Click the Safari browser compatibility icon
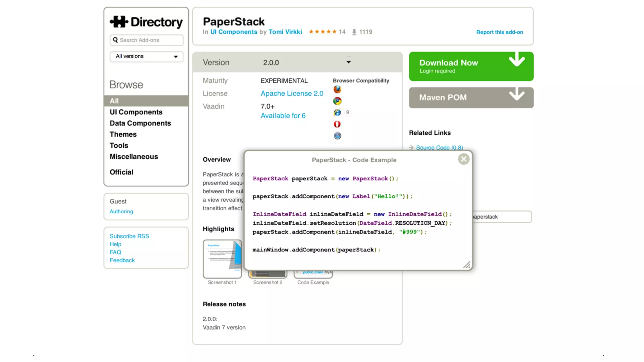644x362 pixels. coord(337,136)
